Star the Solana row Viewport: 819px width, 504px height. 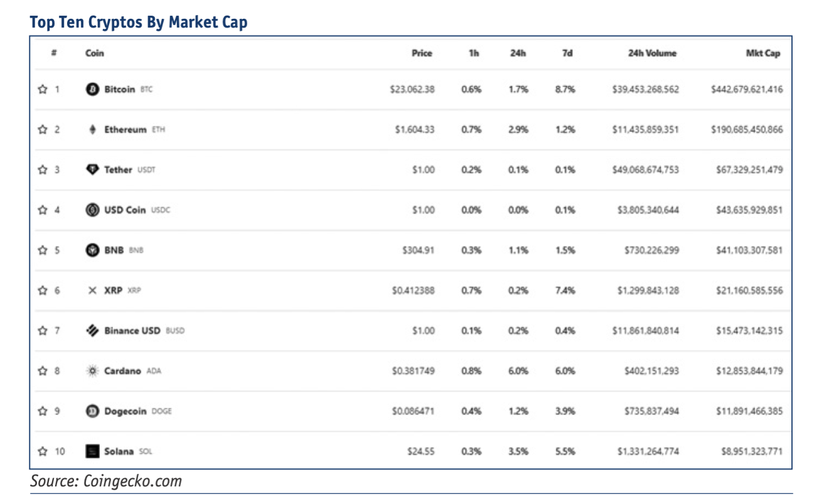tap(43, 451)
